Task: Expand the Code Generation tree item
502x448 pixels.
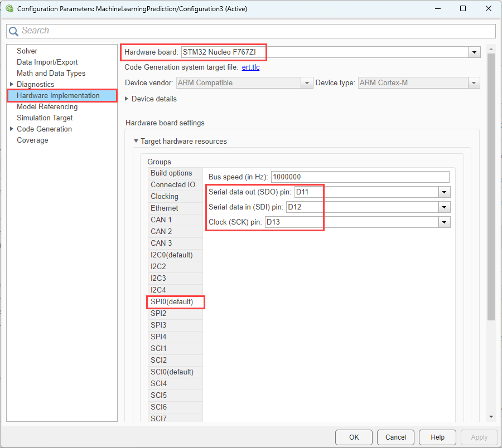Action: (x=12, y=129)
